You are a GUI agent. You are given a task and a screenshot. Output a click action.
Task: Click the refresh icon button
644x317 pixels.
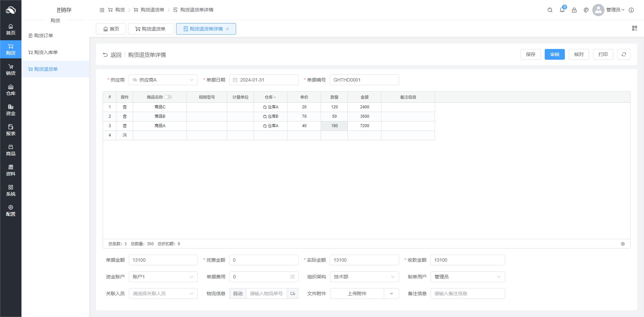[624, 54]
